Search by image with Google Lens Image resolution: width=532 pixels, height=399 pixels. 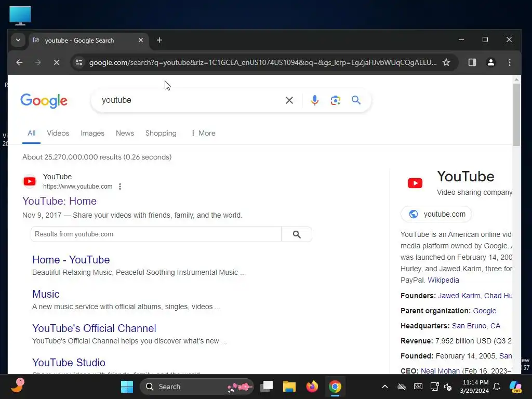pyautogui.click(x=336, y=100)
